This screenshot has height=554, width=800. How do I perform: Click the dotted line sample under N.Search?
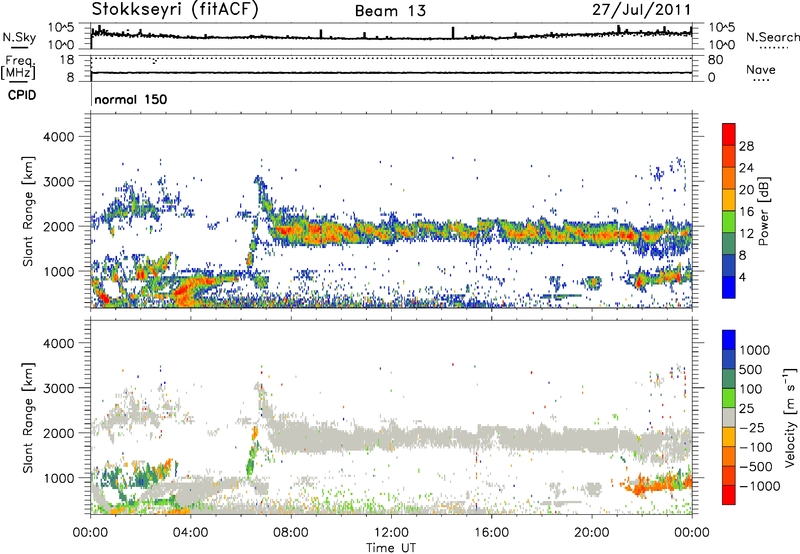pos(774,48)
